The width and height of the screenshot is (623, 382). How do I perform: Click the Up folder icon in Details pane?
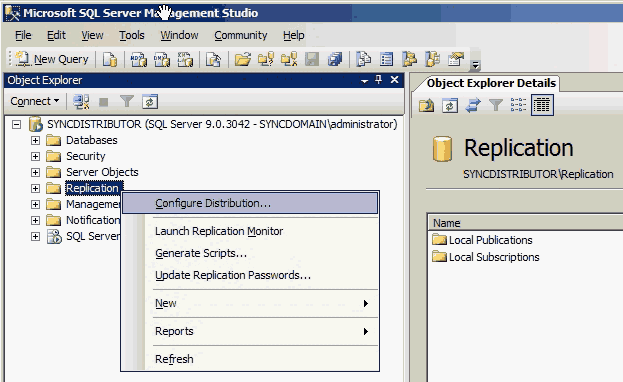[426, 106]
